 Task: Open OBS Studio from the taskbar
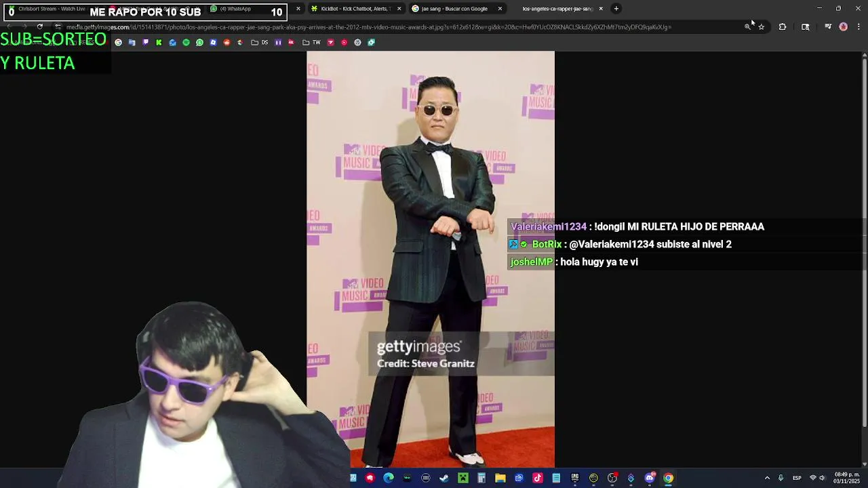[x=612, y=478]
